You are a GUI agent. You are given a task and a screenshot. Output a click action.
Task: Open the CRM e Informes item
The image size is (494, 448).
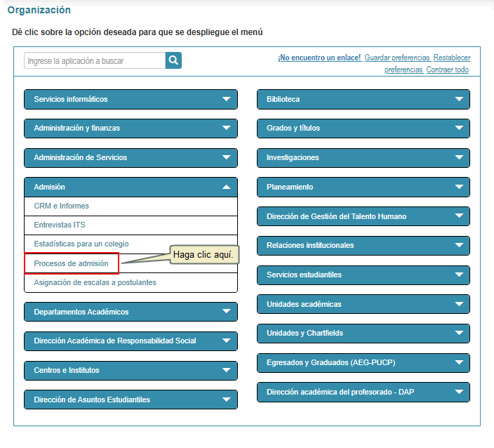[62, 206]
